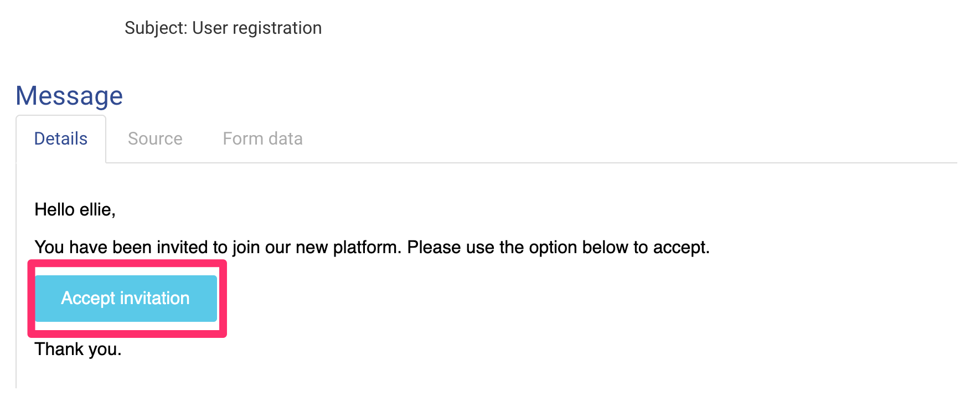
Task: Click the word "You" starting the invitation sentence
Action: [49, 247]
